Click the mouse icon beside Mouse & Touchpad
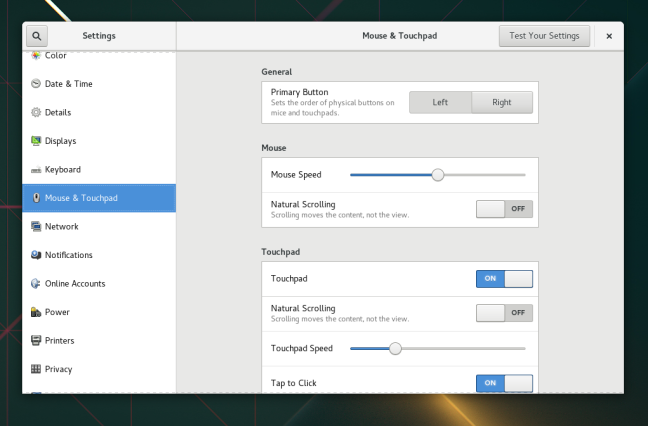This screenshot has width=648, height=426. tap(36, 198)
